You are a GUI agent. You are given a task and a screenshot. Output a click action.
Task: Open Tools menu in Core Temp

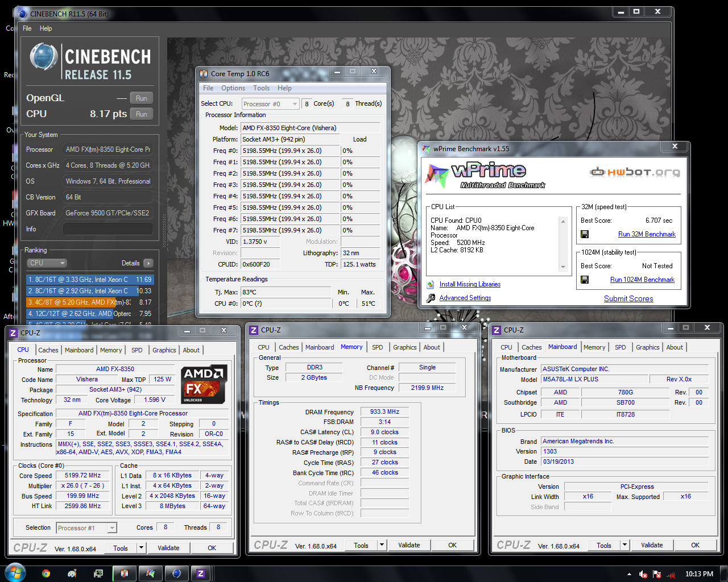point(262,88)
